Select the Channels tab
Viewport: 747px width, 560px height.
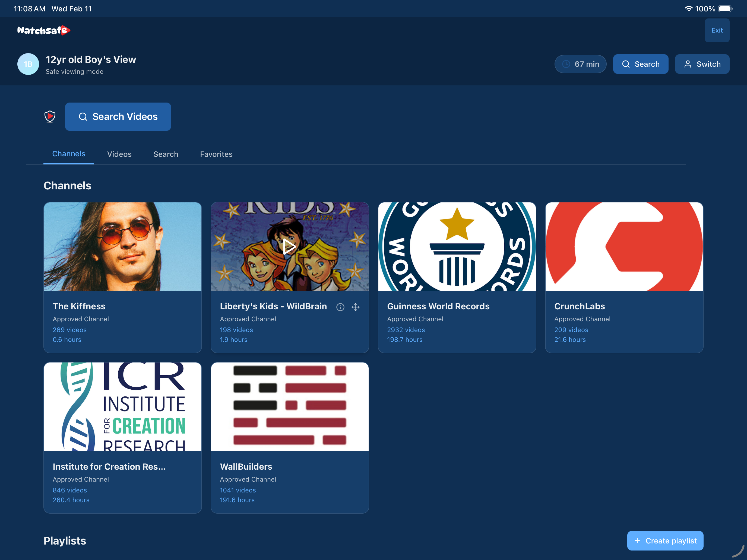click(x=69, y=154)
